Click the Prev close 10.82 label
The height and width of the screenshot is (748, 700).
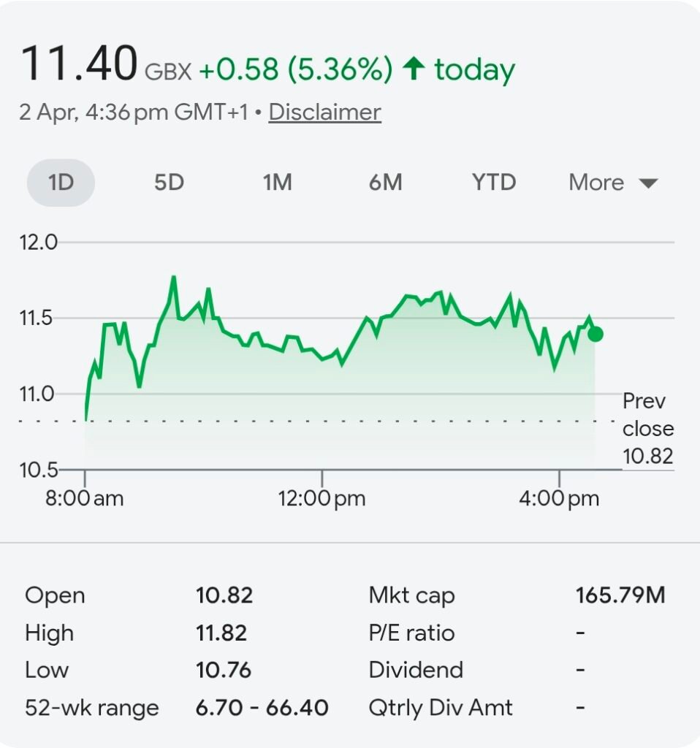click(x=647, y=429)
